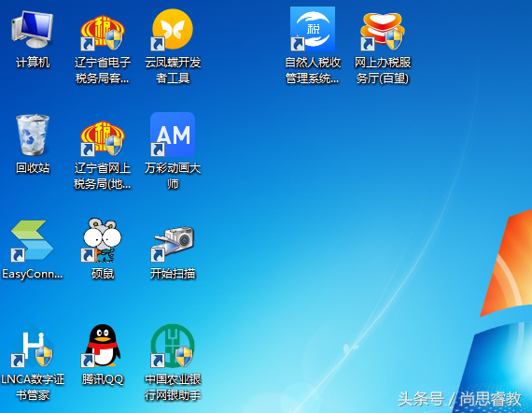
Task: Click the 自然人税收管理系统 shortcut icon
Action: (313, 29)
